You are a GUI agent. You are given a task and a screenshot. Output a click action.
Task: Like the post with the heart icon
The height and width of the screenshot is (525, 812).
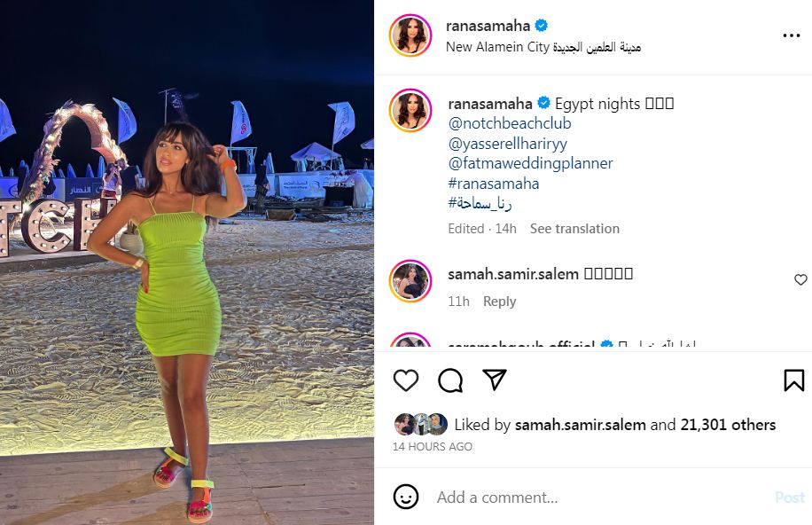click(406, 380)
